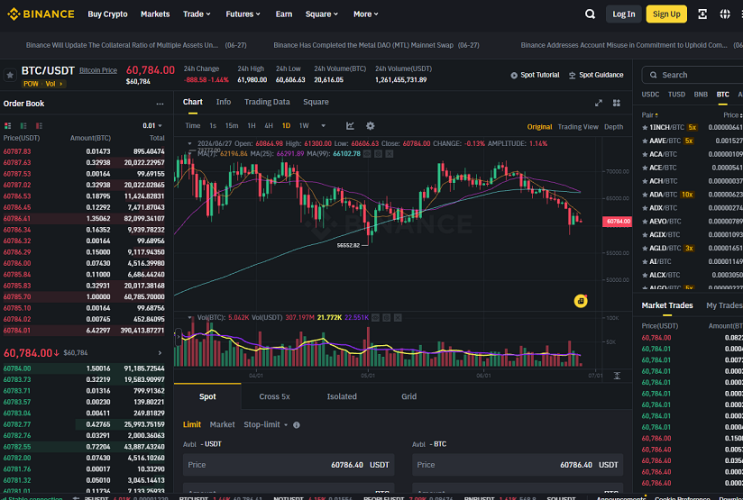Screen dimensions: 743x500
Task: Open Vol indicator settings icon
Action: 387,318
